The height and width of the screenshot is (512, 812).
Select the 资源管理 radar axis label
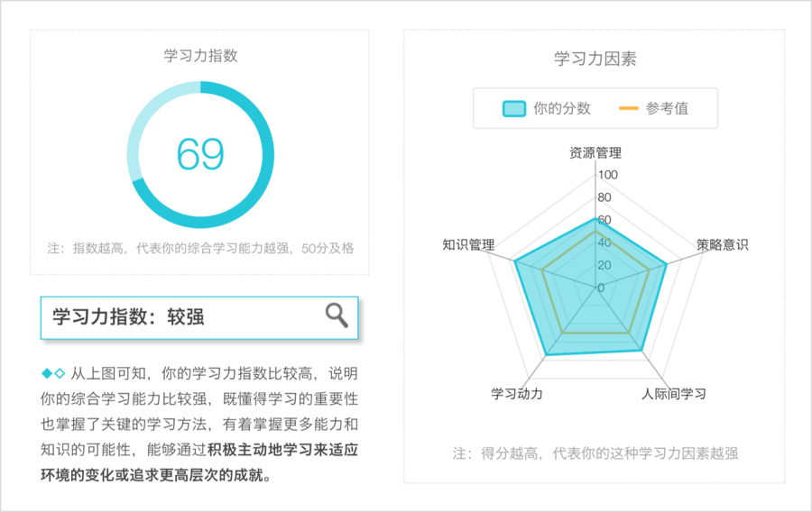pyautogui.click(x=595, y=152)
